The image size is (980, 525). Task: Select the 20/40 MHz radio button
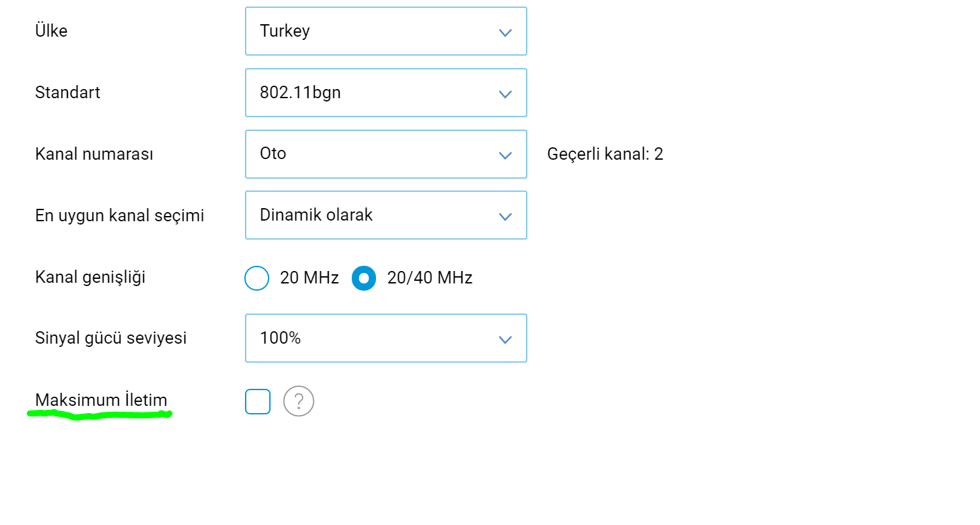364,278
